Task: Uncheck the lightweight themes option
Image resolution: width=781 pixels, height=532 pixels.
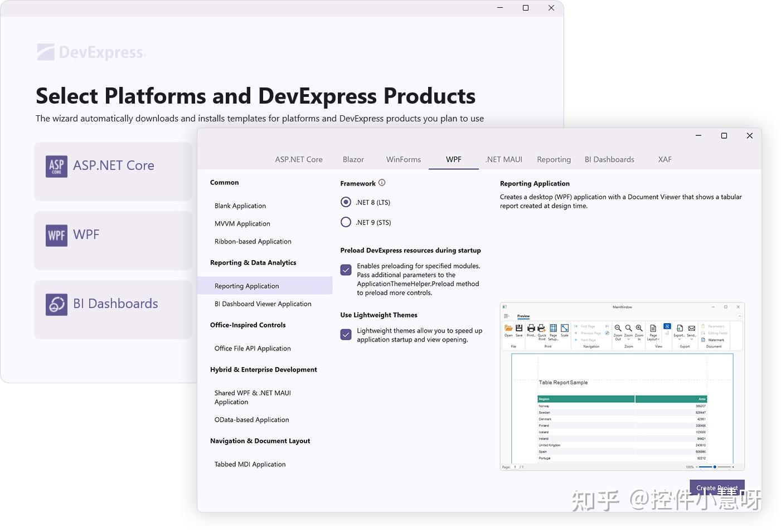Action: point(346,334)
